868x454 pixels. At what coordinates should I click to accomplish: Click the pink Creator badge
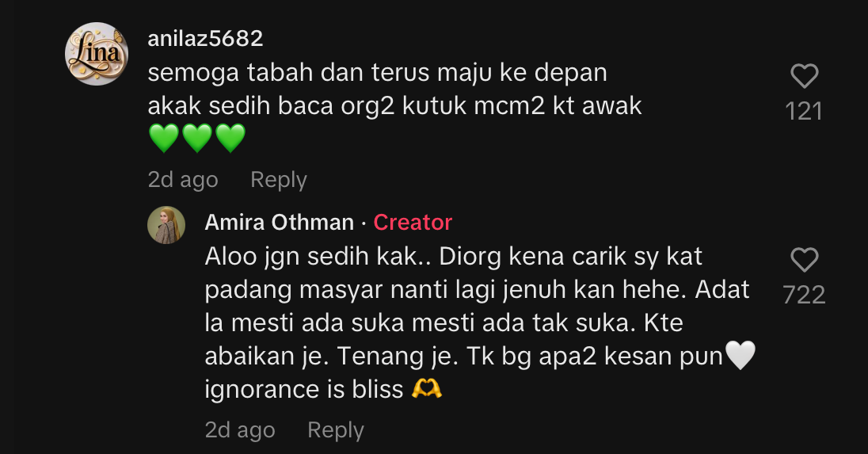(x=413, y=223)
